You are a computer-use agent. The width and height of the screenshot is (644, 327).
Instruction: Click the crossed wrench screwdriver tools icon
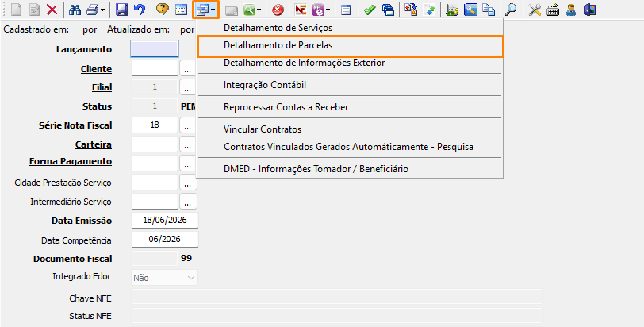[535, 10]
